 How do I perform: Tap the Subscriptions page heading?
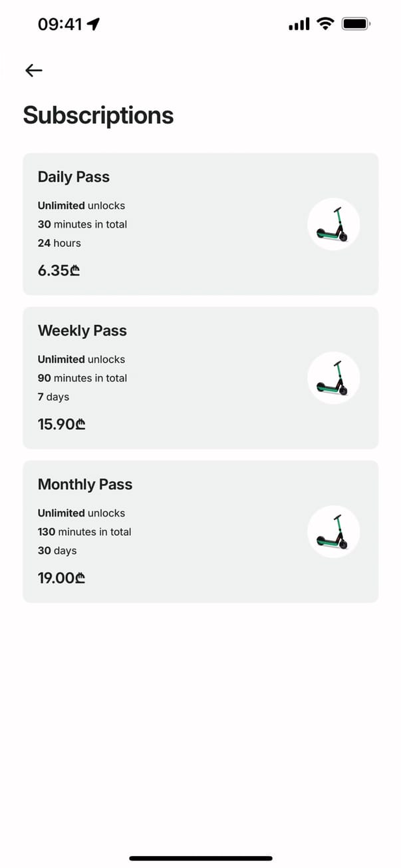(x=98, y=116)
